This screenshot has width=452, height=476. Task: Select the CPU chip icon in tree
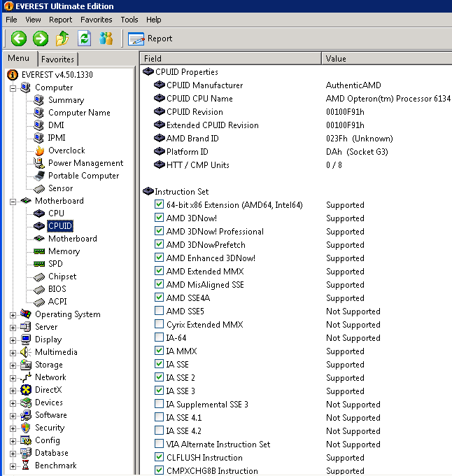click(x=38, y=213)
